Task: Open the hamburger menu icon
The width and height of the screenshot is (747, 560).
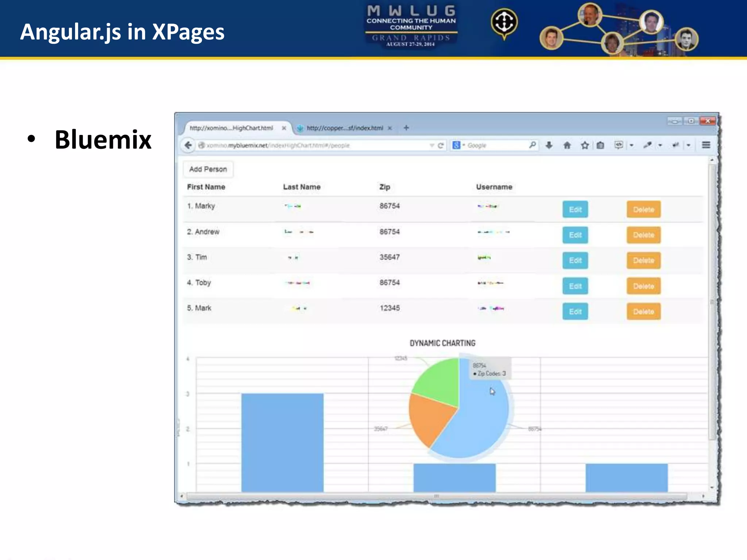Action: (x=706, y=145)
